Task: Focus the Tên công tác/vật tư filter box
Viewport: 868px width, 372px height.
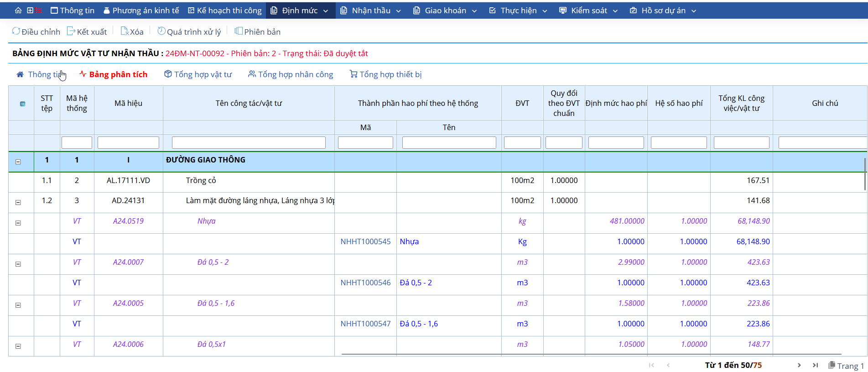Action: [249, 142]
